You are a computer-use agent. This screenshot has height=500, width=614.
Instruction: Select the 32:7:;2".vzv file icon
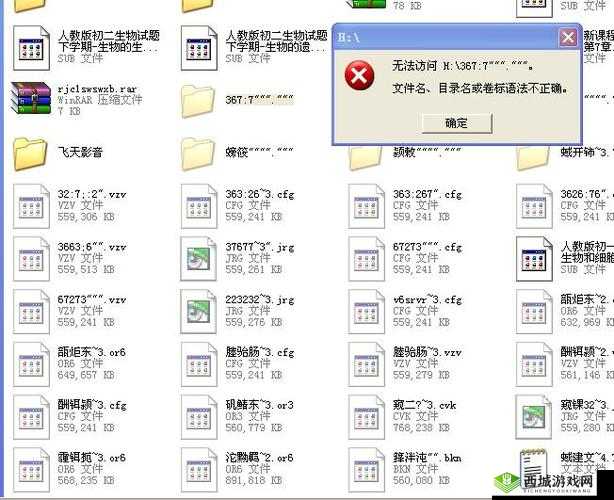(31, 205)
